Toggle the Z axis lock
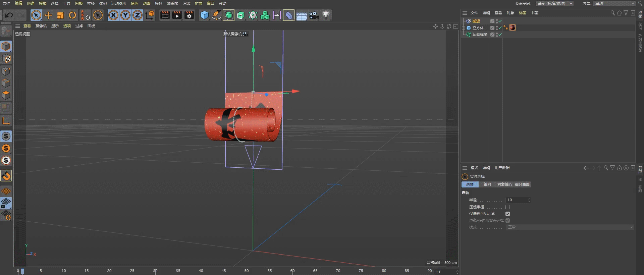Screen dimensions: 644x275 [x=138, y=15]
